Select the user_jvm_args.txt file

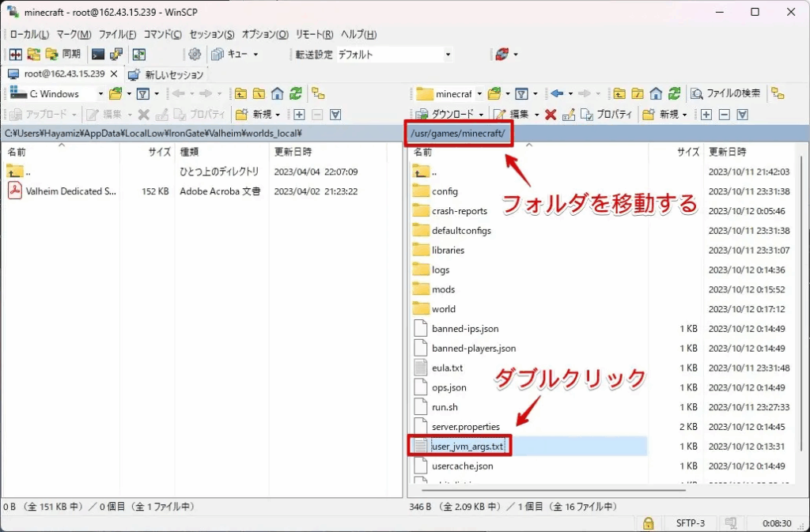[467, 447]
